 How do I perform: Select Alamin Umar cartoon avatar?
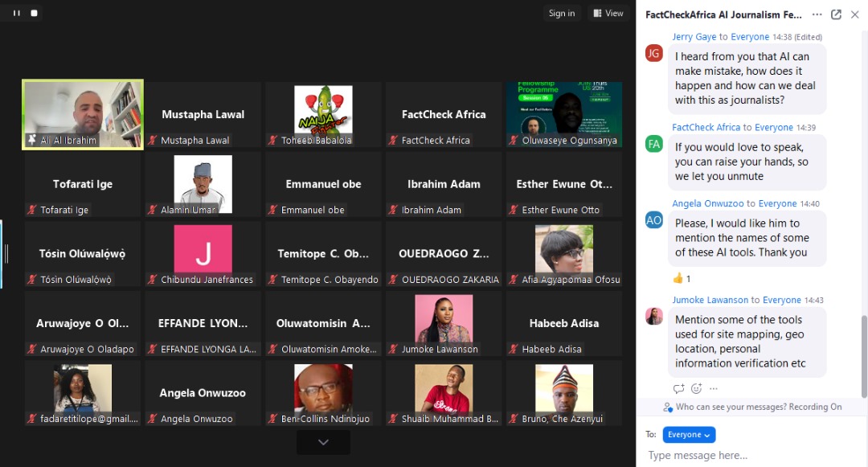coord(203,184)
